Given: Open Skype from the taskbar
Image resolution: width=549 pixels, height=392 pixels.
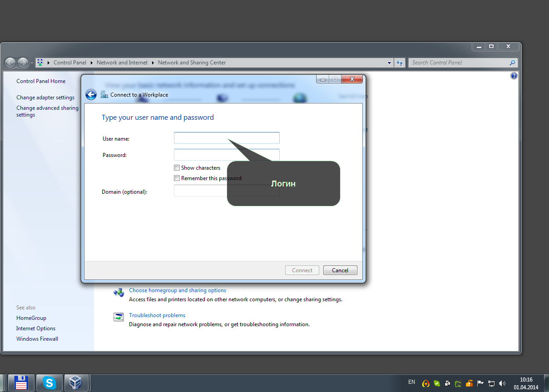Looking at the screenshot, I should [x=49, y=383].
